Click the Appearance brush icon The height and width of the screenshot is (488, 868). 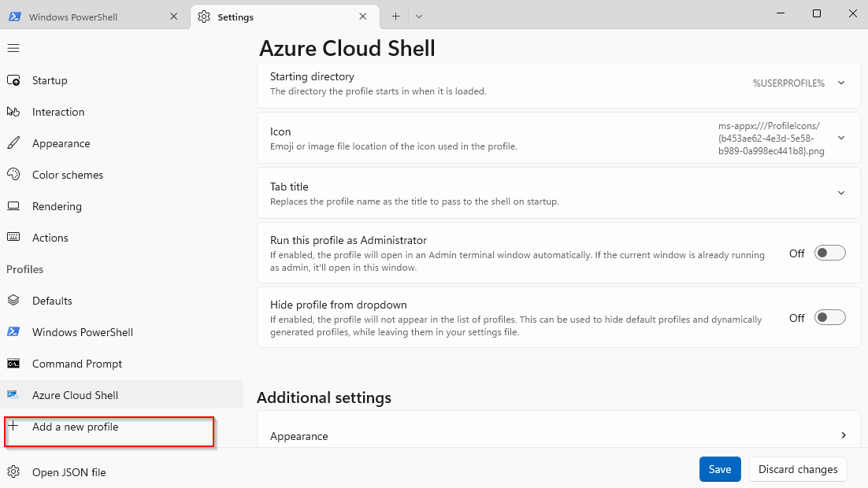[13, 143]
